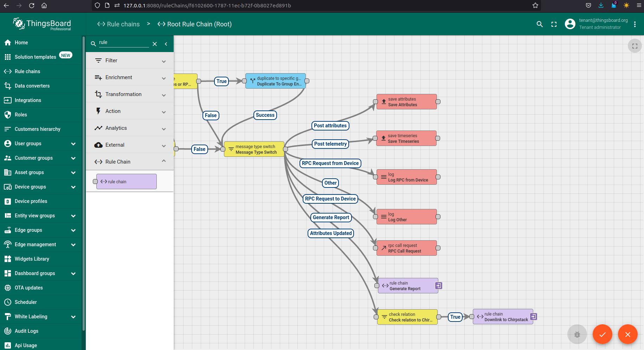The height and width of the screenshot is (350, 644).
Task: Click the Rule chains breadcrumb link
Action: click(118, 24)
